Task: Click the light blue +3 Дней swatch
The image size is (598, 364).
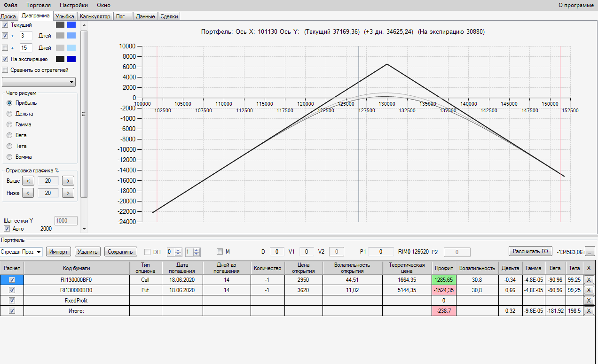Action: [x=71, y=35]
